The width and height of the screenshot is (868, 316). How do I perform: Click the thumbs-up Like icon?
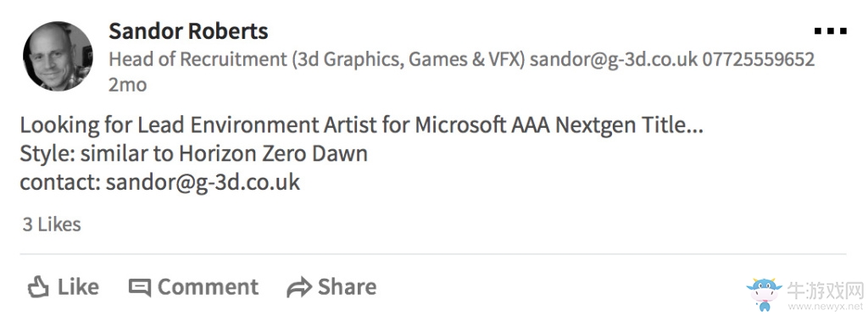(x=37, y=287)
